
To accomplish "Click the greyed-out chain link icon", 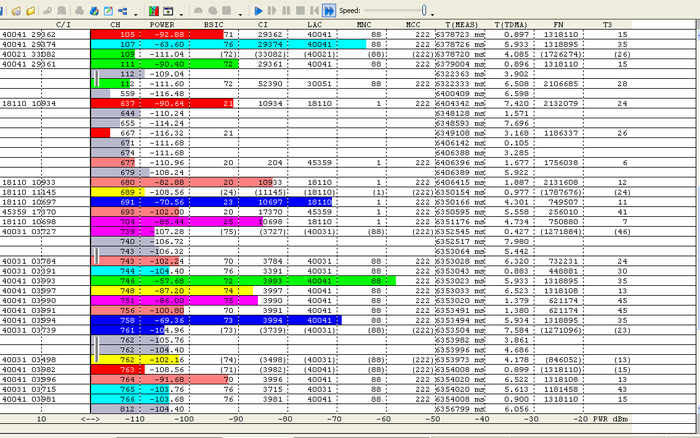I will click(x=47, y=11).
